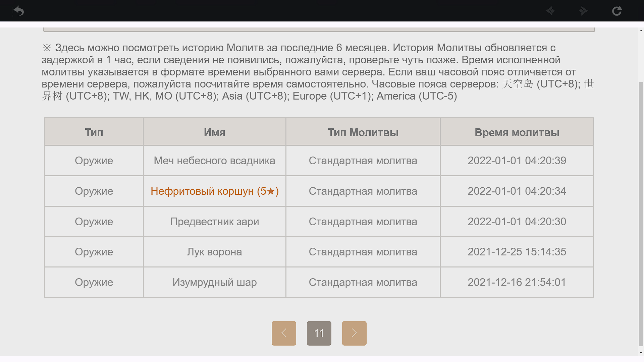Click the back arrow icon top-left
Screen dimensions: 644x362
18,11
